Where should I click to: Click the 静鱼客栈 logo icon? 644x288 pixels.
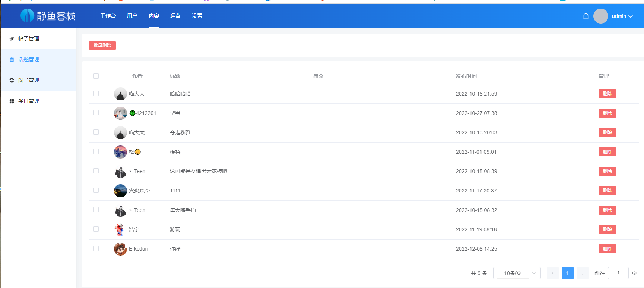[x=27, y=16]
